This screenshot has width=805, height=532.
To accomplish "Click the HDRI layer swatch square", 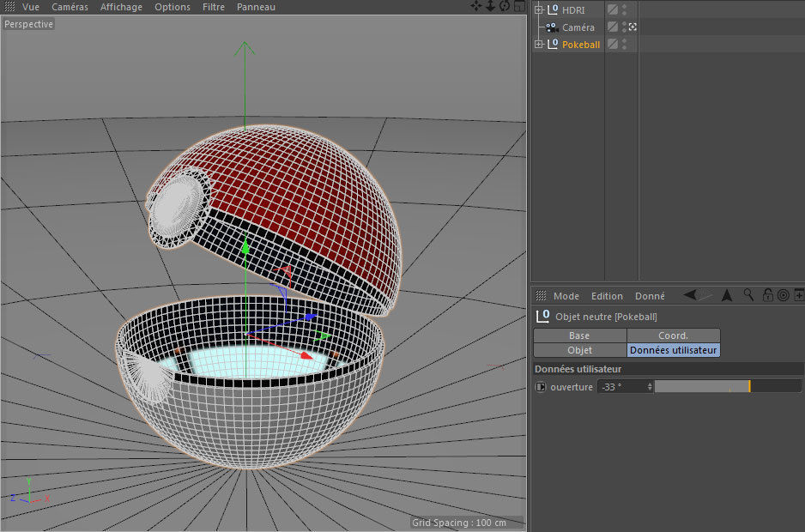I will 613,9.
